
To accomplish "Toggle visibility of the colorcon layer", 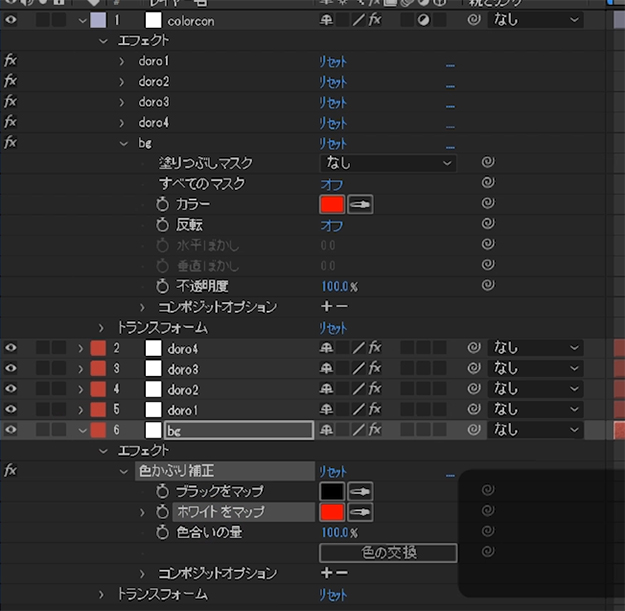I will [11, 19].
